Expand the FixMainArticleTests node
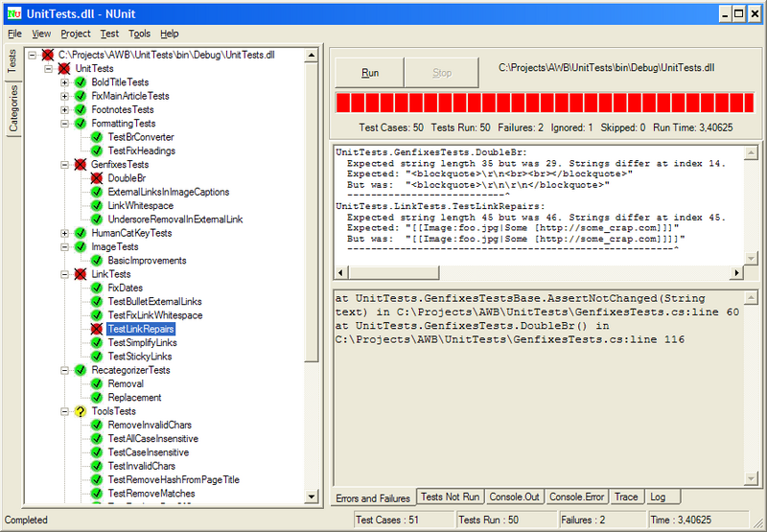767x532 pixels. (x=64, y=96)
